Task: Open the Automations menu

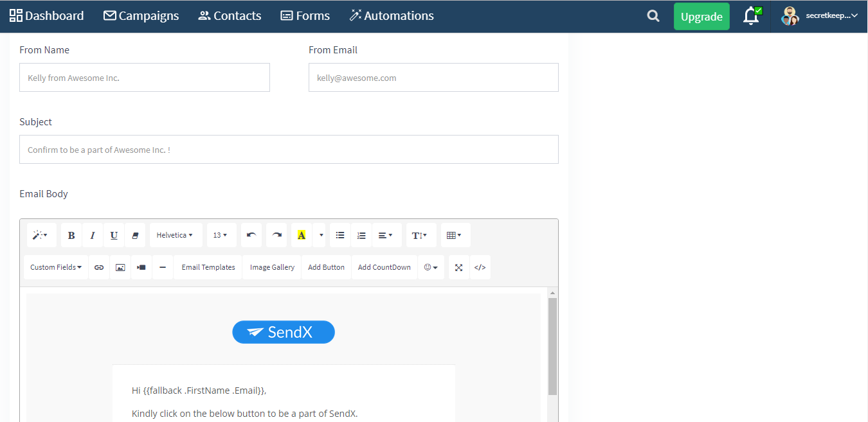Action: (x=392, y=16)
